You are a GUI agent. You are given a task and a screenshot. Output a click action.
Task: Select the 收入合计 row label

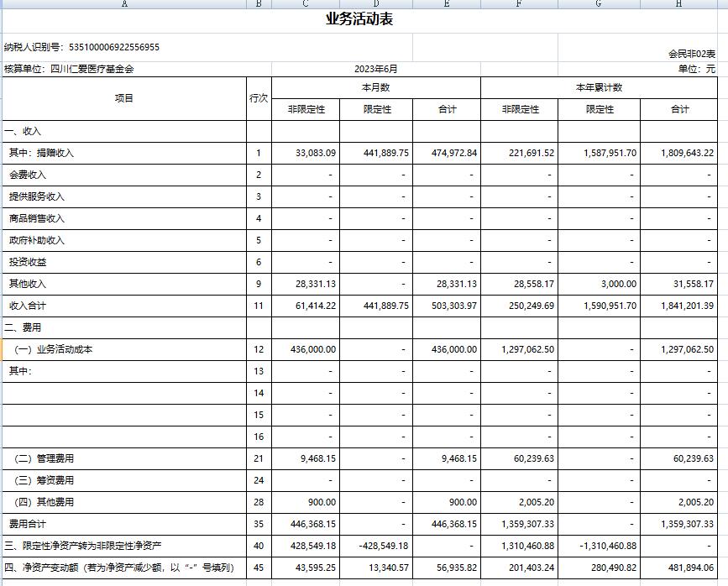30,306
